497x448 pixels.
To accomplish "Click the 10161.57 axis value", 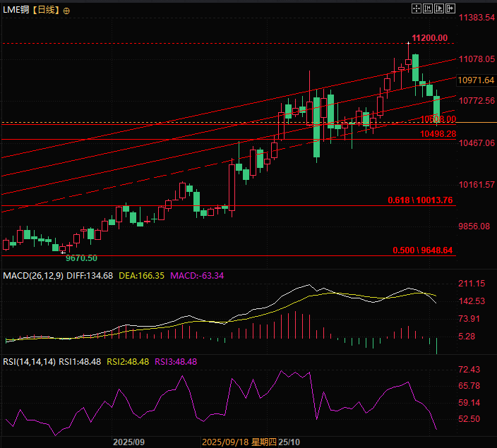I will (477, 185).
